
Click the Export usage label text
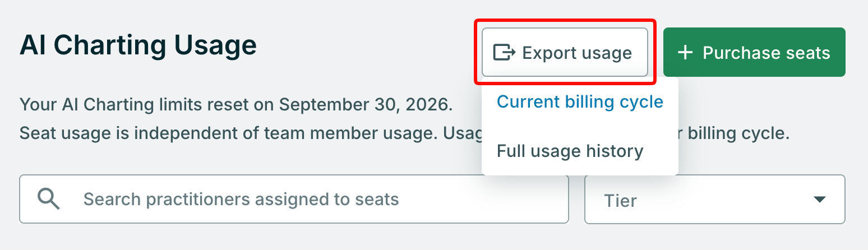577,53
